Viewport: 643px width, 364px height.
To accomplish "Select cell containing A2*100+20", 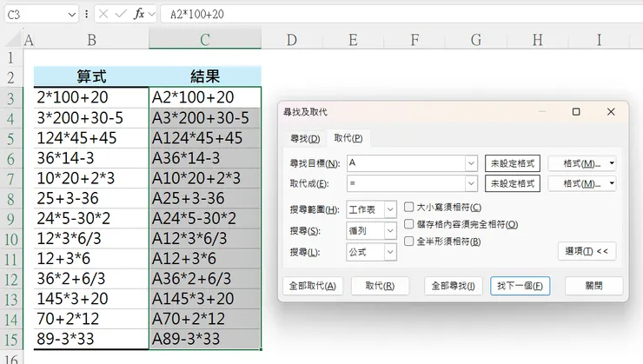I will [x=205, y=97].
